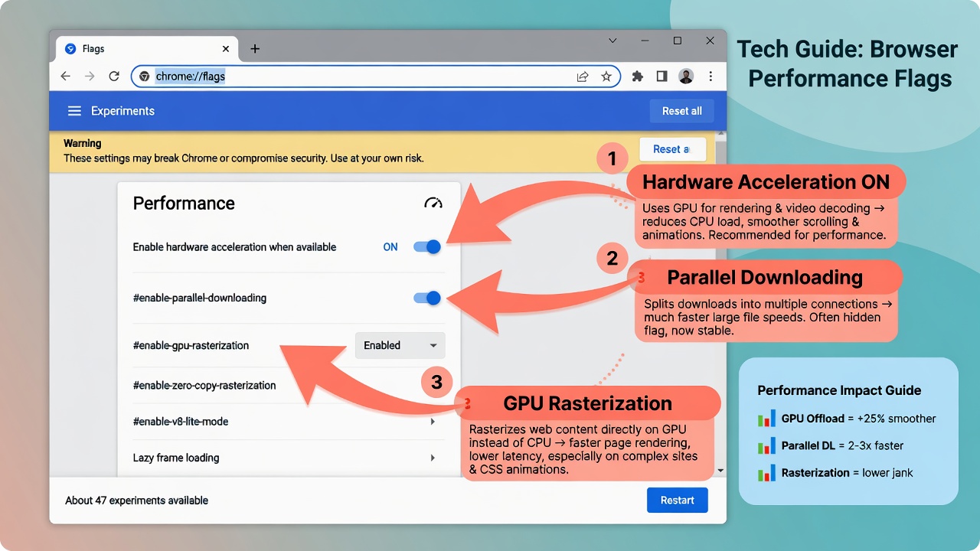980x551 pixels.
Task: Click the Restart button
Action: click(677, 500)
